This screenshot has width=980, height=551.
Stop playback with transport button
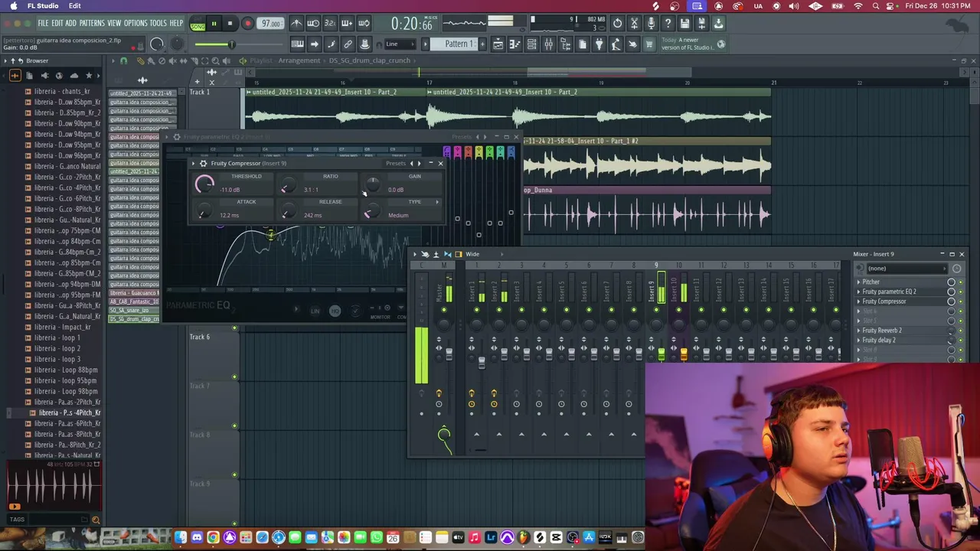[230, 23]
